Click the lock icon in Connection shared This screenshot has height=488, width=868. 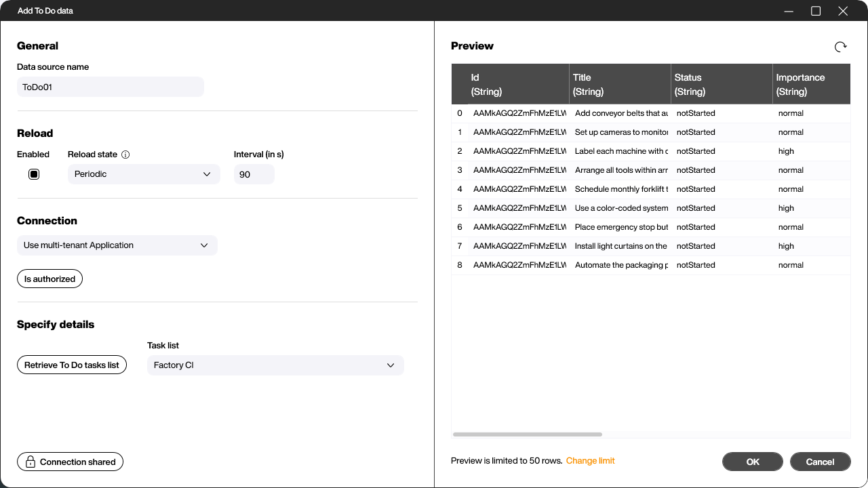pyautogui.click(x=31, y=462)
